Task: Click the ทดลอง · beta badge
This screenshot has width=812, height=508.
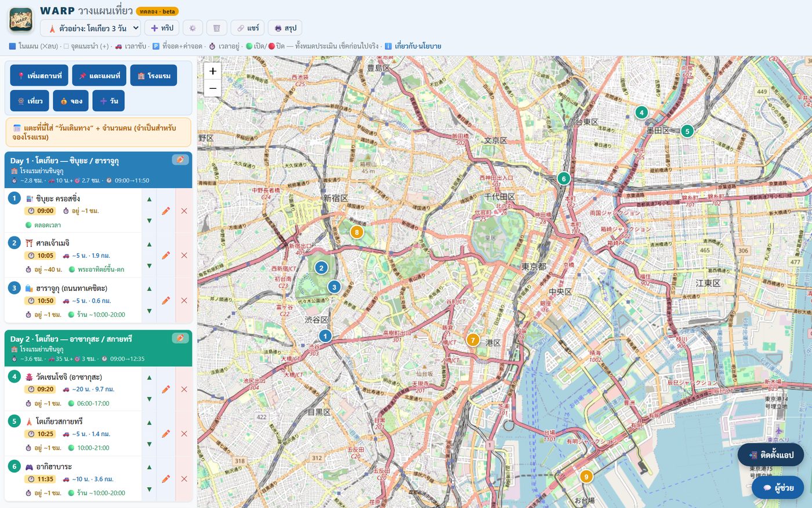Action: pos(157,11)
